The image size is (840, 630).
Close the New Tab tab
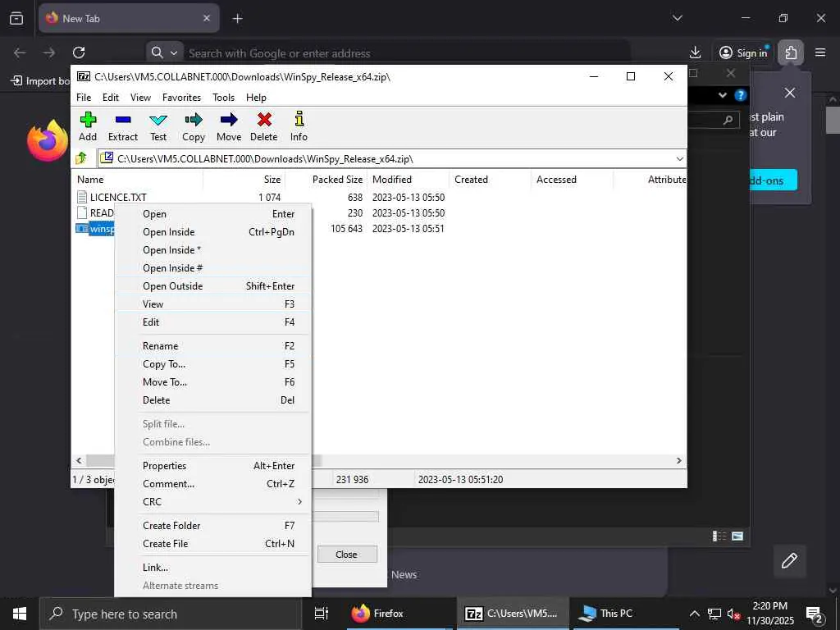207,18
